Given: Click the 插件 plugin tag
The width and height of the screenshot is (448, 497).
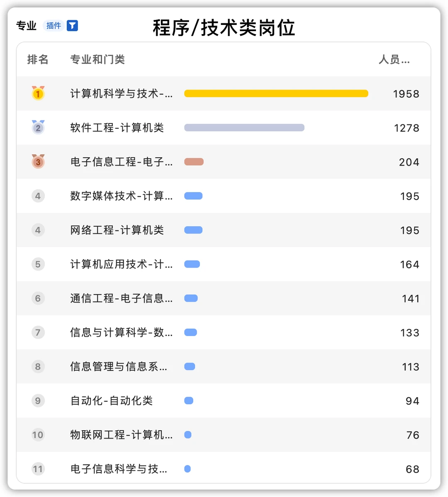Looking at the screenshot, I should tap(54, 26).
